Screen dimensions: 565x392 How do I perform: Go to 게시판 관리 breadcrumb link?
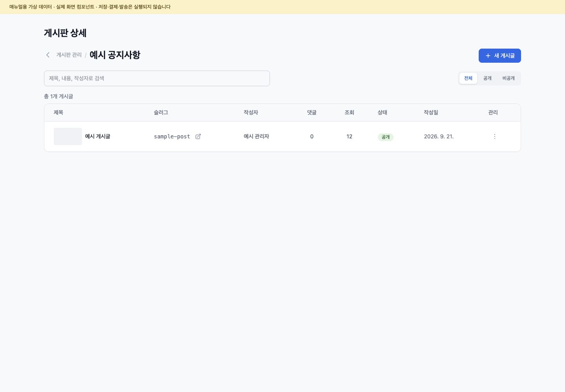pos(69,55)
